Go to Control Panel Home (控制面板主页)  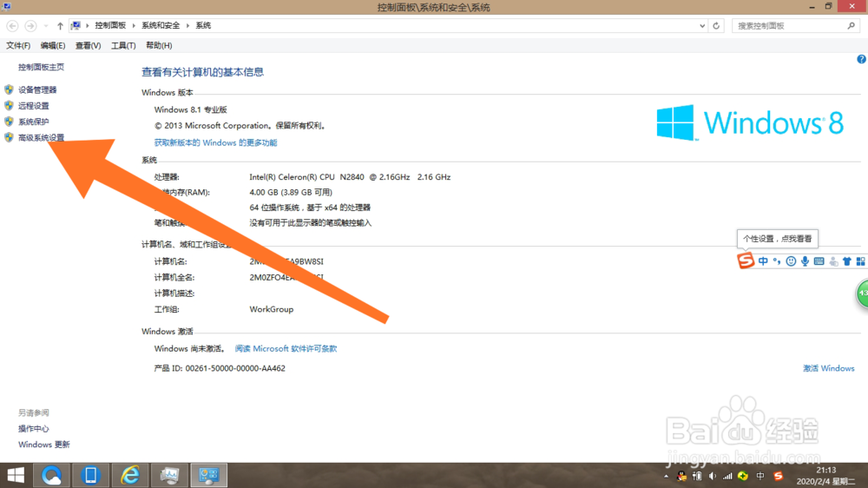(41, 67)
